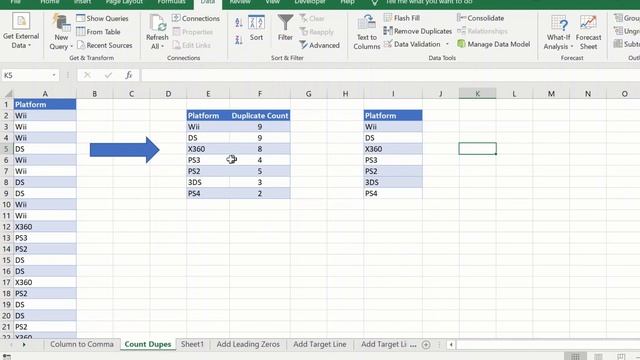Add a new sheet with plus icon
The width and height of the screenshot is (640, 360).
pyautogui.click(x=426, y=345)
